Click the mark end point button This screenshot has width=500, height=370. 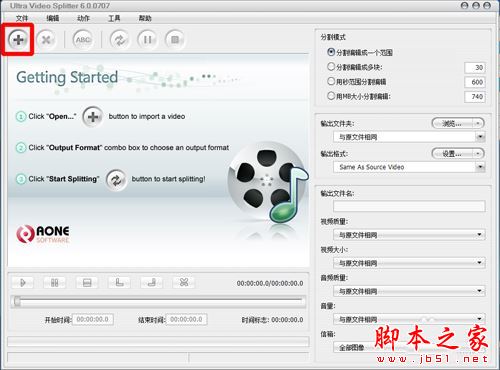coord(151,283)
